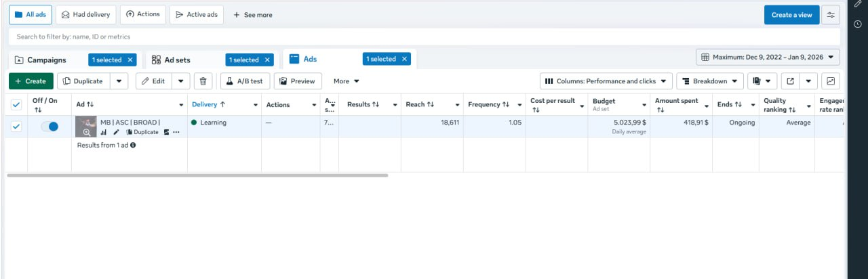Sort by Amount spent column
The image size is (868, 279).
(x=676, y=104)
